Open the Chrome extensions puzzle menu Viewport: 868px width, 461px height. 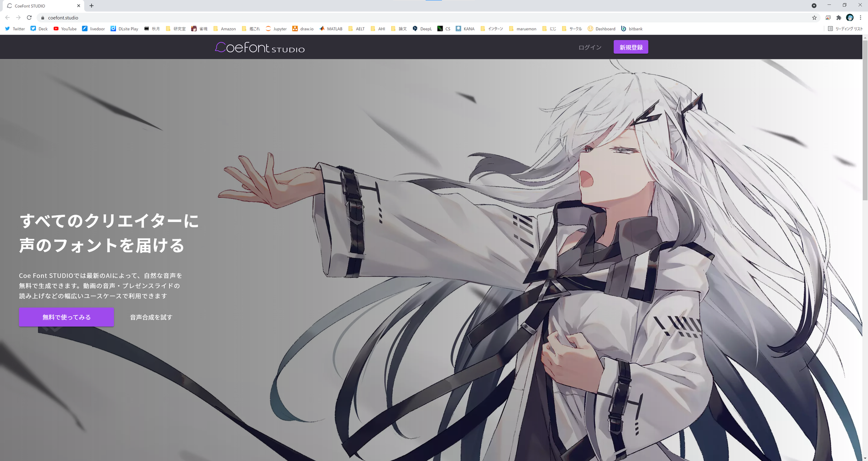(839, 18)
